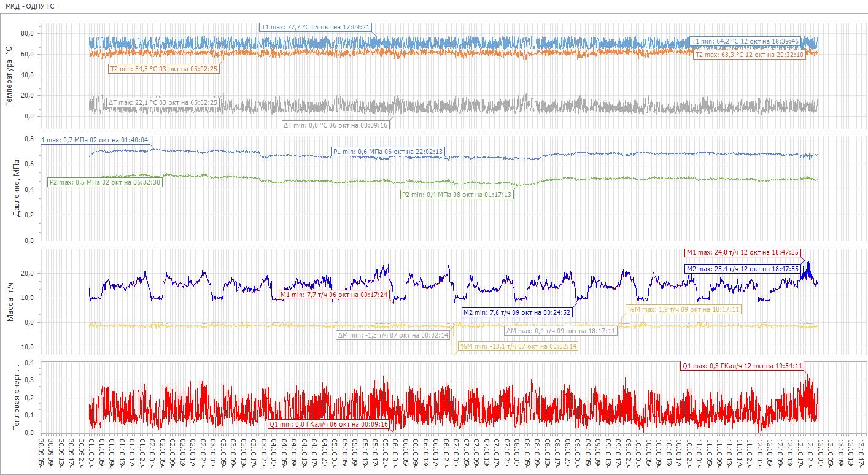Click the M2 min 7,8 т/ч callout

(517, 312)
